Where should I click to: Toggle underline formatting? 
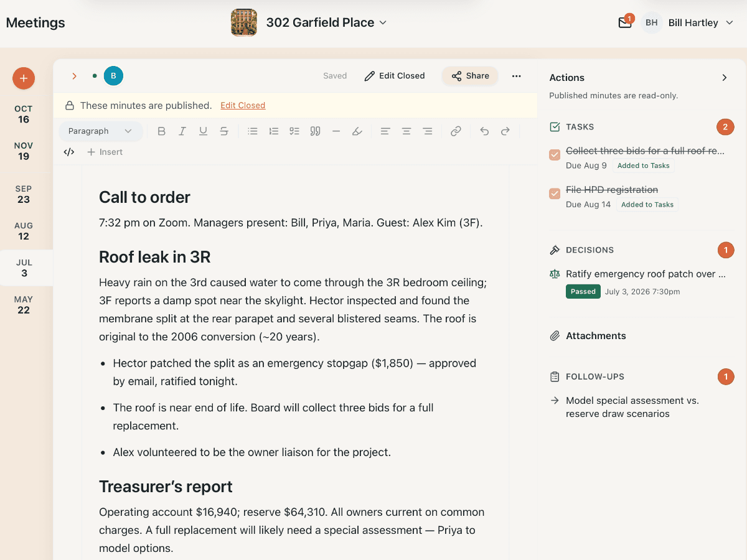(x=203, y=131)
